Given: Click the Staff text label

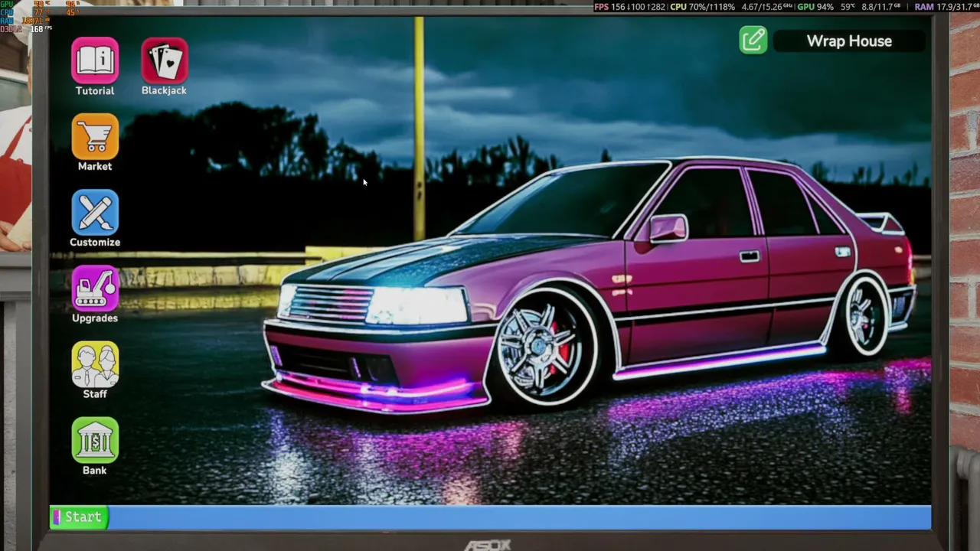Looking at the screenshot, I should point(95,393).
